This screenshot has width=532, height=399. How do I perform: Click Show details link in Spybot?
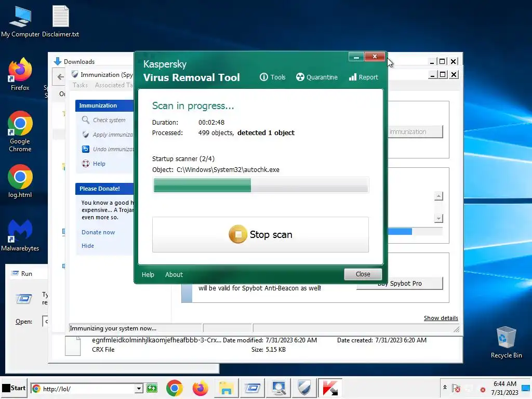point(441,318)
